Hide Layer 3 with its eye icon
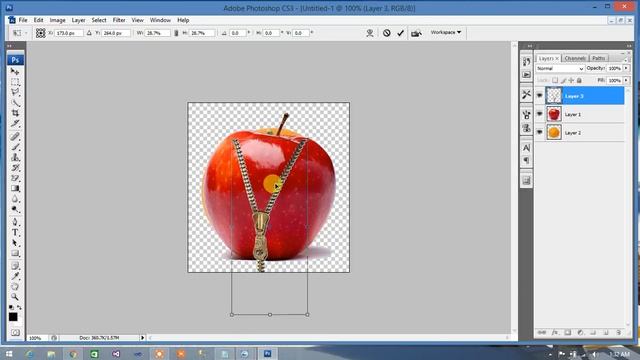Image resolution: width=640 pixels, height=360 pixels. coord(540,96)
